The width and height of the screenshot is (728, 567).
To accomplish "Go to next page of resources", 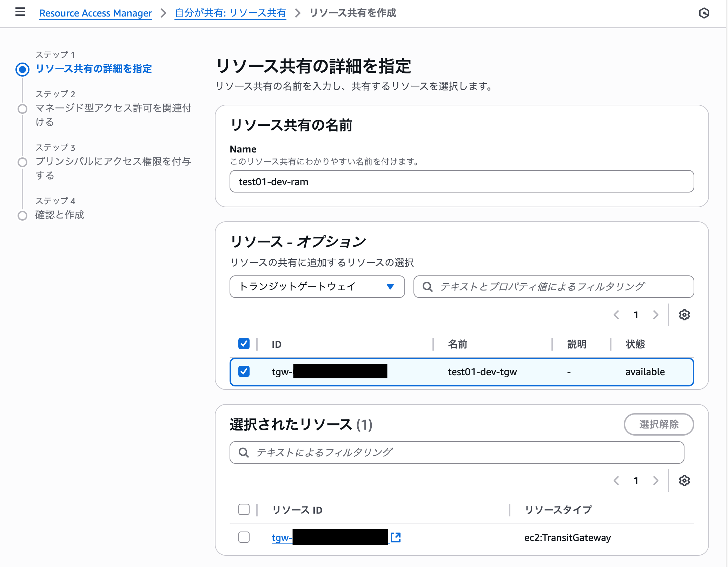I will pos(656,315).
